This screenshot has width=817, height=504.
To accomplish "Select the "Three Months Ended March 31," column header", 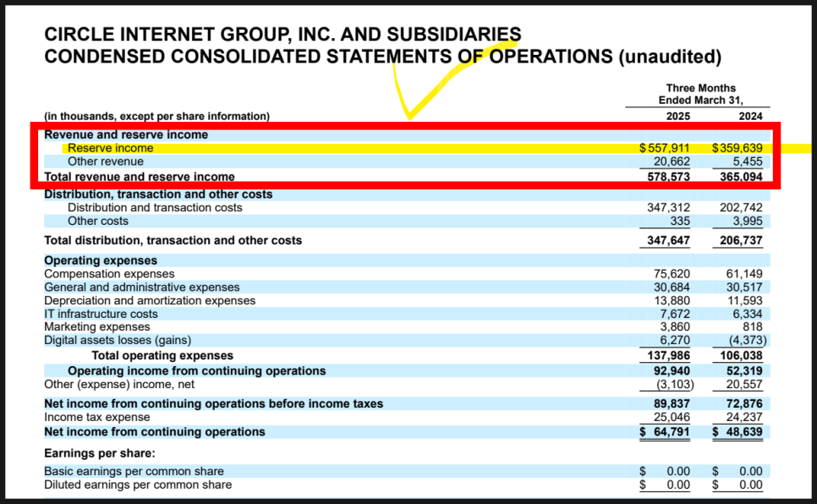I will 700,94.
